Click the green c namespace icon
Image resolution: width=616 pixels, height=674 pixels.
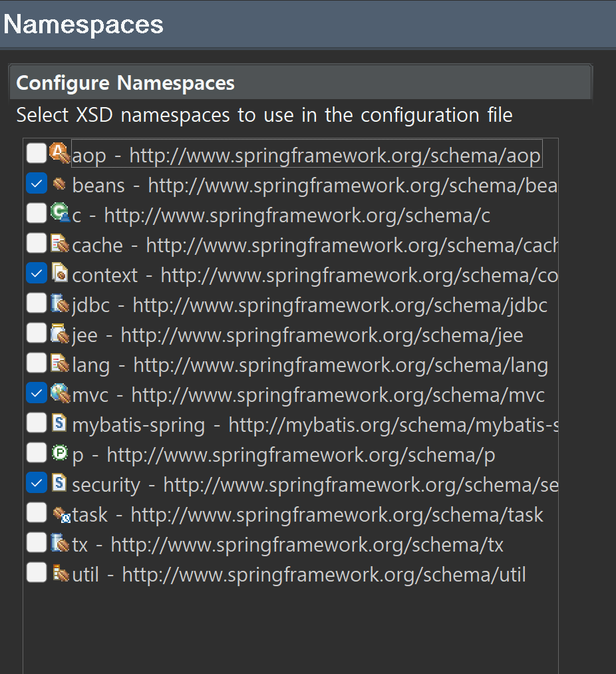(x=60, y=213)
